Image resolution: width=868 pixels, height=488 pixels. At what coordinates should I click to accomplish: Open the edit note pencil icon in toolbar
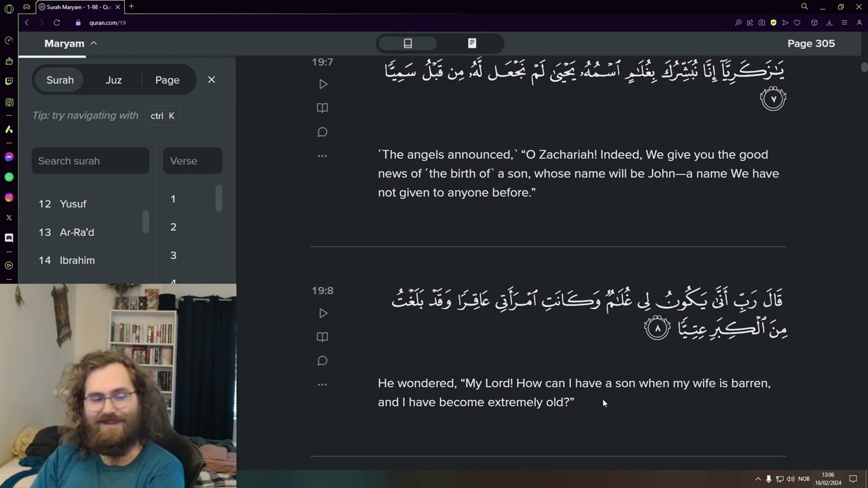(750, 22)
